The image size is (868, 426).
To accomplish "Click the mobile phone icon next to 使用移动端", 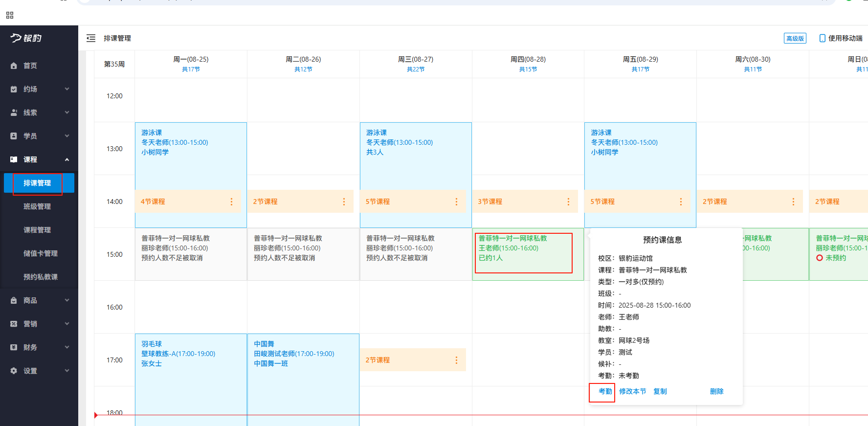I will pyautogui.click(x=822, y=38).
